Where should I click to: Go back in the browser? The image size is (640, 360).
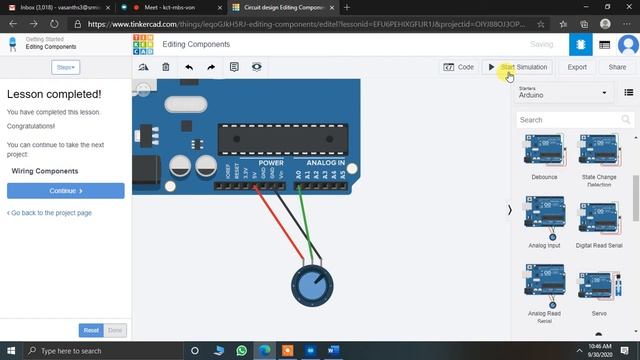(x=13, y=24)
